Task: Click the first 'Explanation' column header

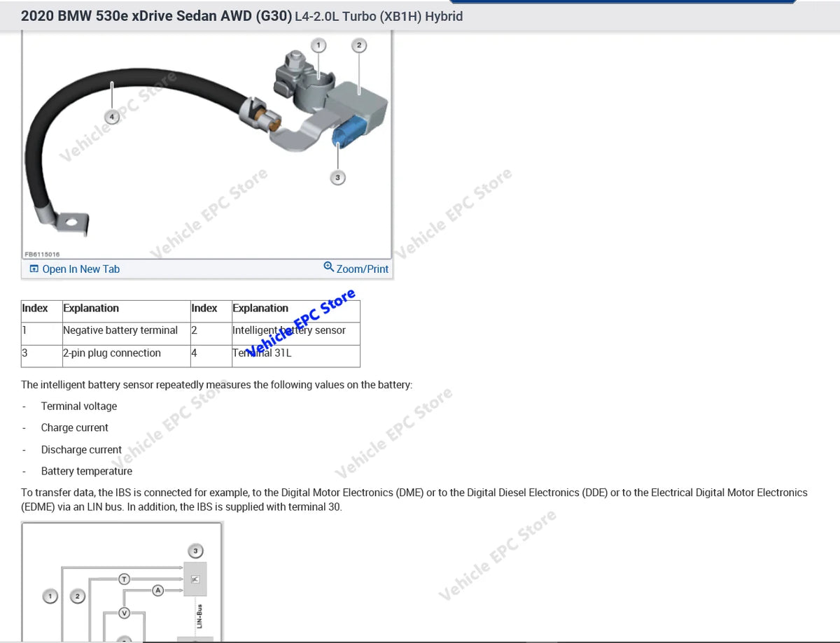Action: pyautogui.click(x=125, y=311)
